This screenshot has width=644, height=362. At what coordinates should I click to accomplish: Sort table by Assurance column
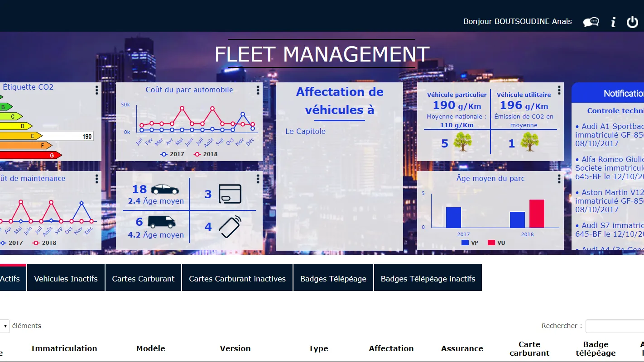(x=462, y=348)
